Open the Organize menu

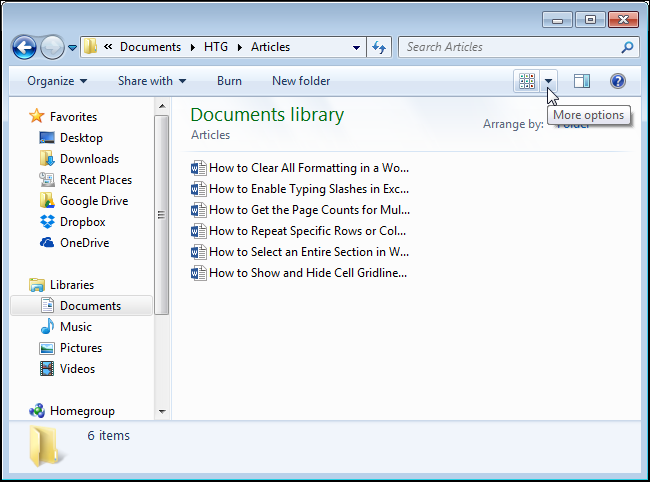(57, 81)
